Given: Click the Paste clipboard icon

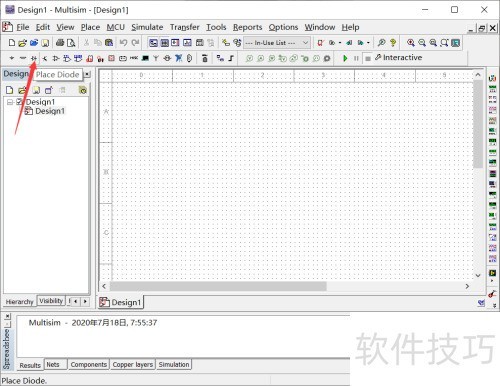Looking at the screenshot, I should pyautogui.click(x=109, y=43).
